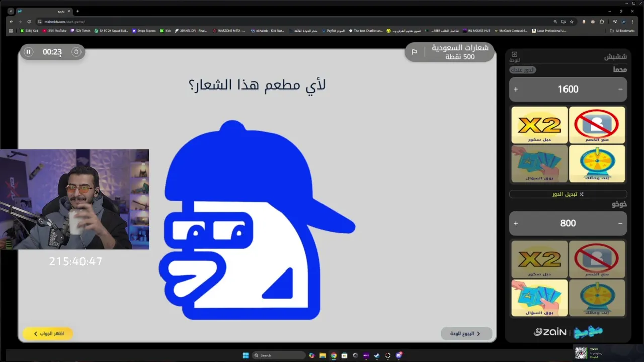Open the YouTube bookmark
Screen dimensions: 644x362
pos(54,31)
